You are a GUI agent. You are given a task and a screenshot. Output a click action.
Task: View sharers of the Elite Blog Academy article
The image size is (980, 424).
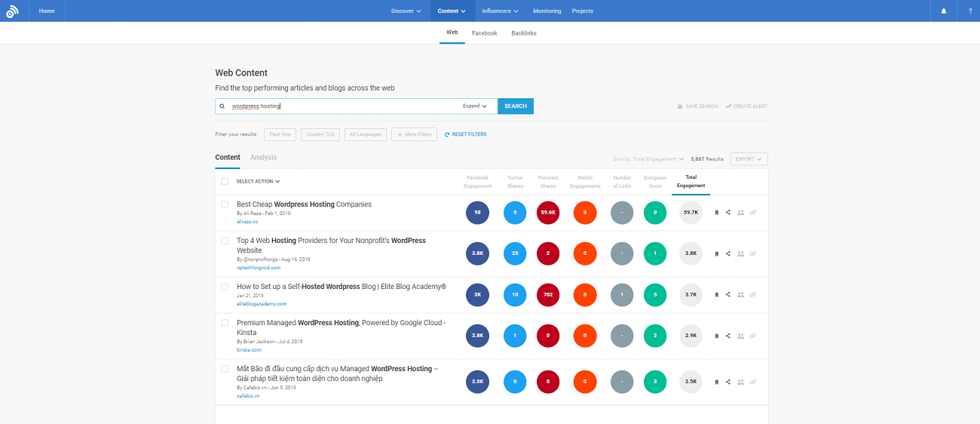pyautogui.click(x=740, y=295)
